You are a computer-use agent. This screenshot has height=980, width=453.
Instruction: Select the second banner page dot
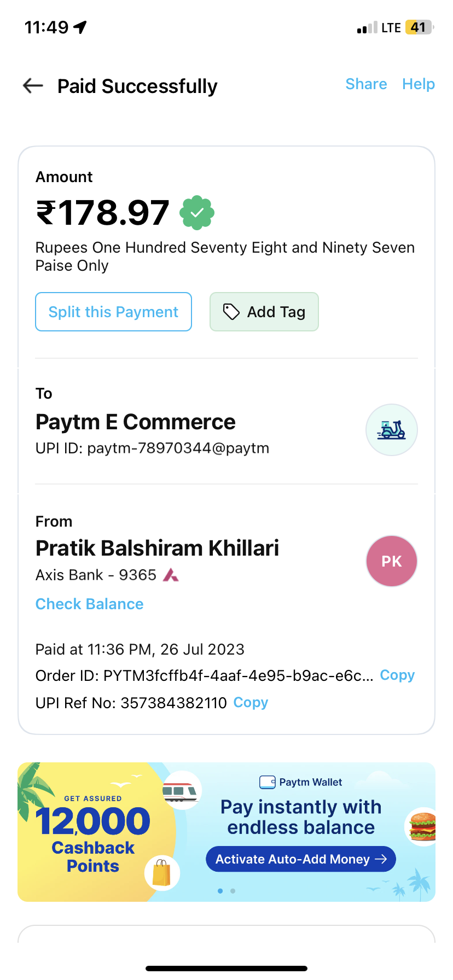coord(233,891)
